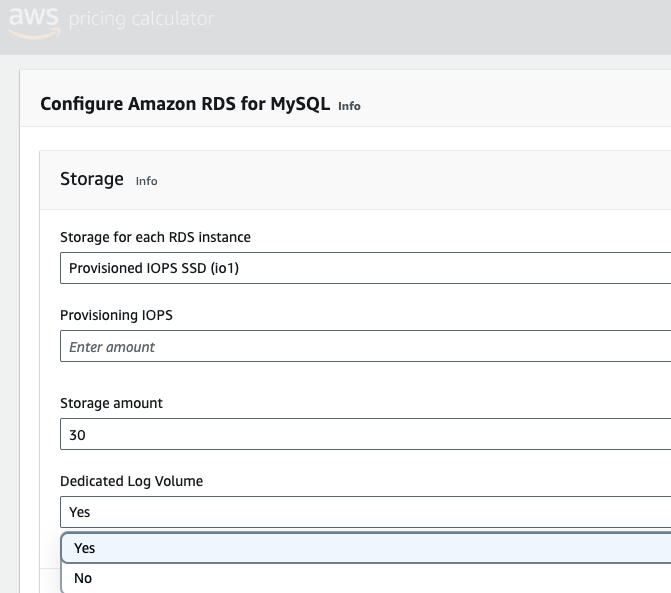Open Info link beside Storage heading
Viewport: 671px width, 593px height.
147,181
